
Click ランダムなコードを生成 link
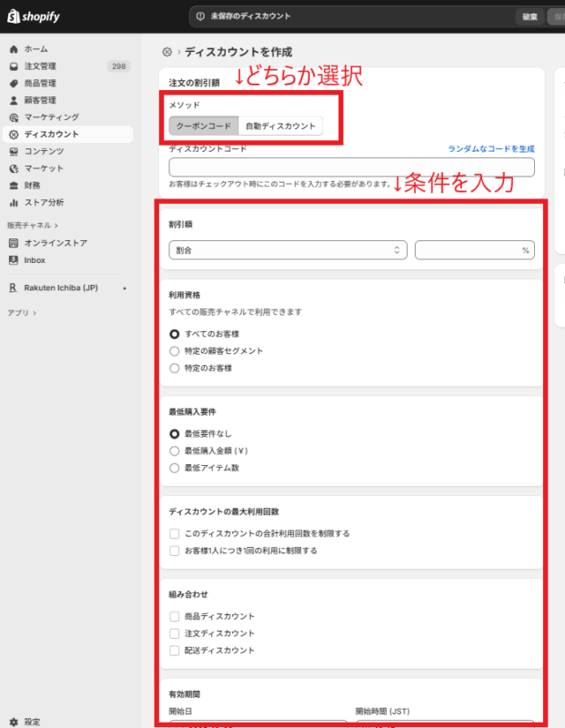coord(490,148)
